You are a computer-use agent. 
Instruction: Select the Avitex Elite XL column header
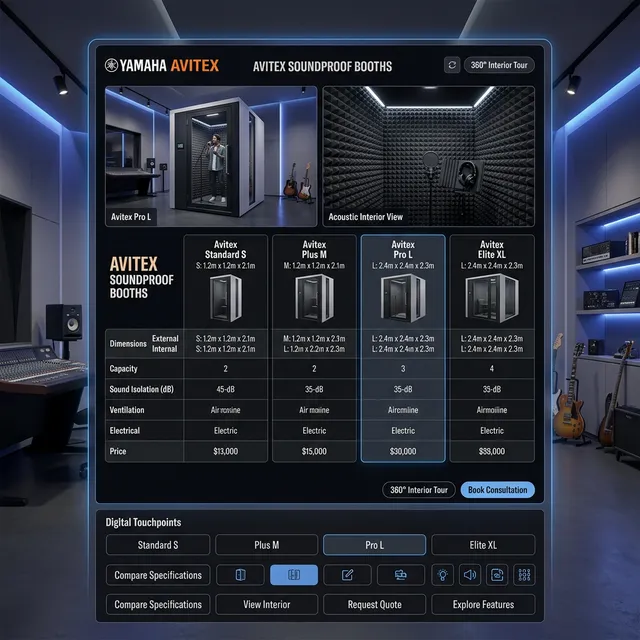click(x=492, y=249)
